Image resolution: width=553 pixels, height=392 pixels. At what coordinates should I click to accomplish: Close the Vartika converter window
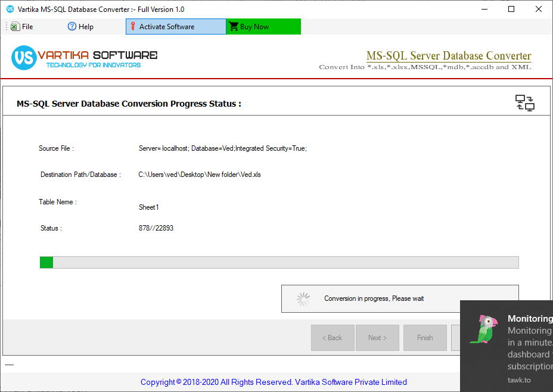coord(539,9)
